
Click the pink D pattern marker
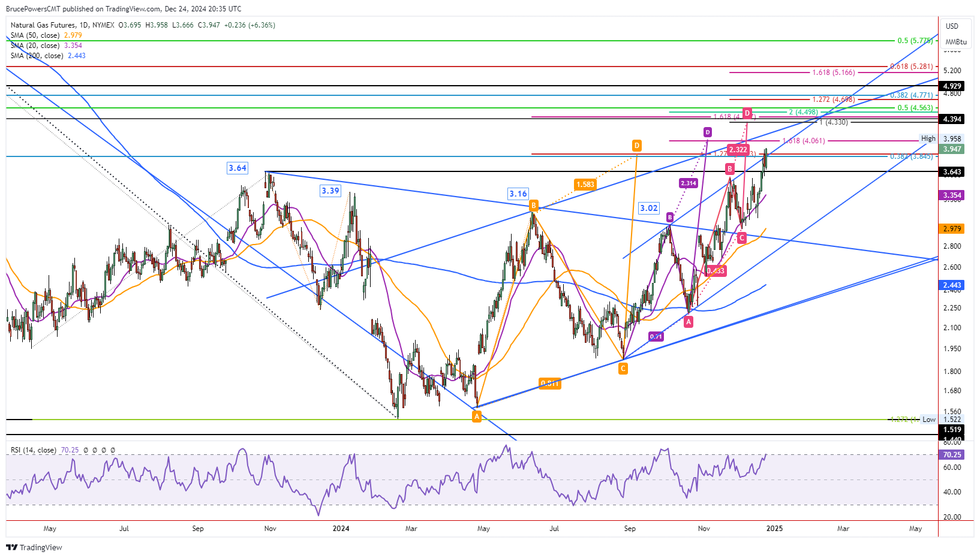(747, 113)
